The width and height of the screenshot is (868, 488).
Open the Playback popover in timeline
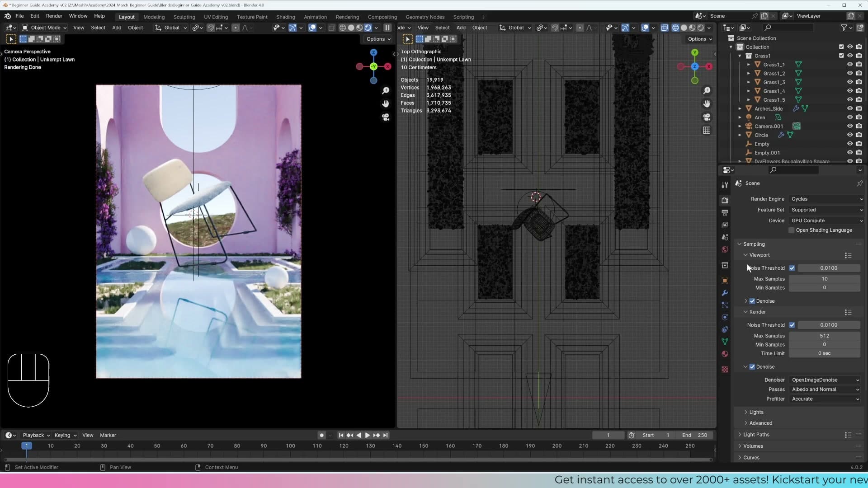(36, 435)
